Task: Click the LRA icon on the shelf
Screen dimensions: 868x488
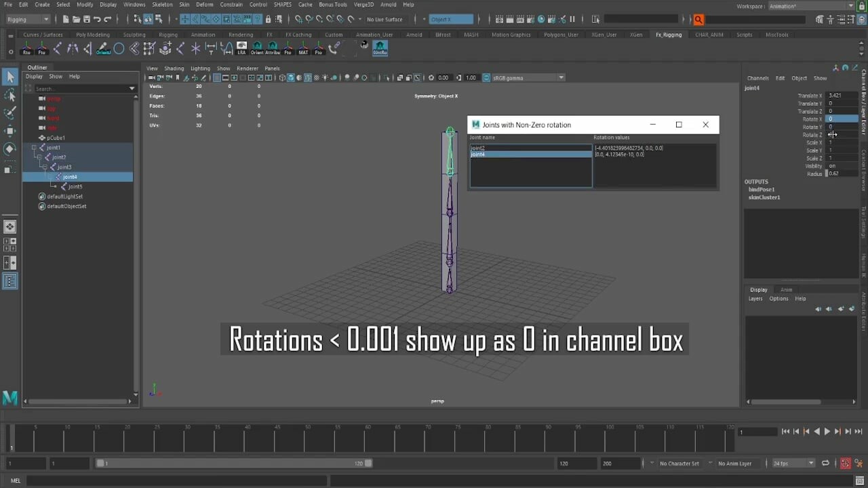Action: pos(242,47)
